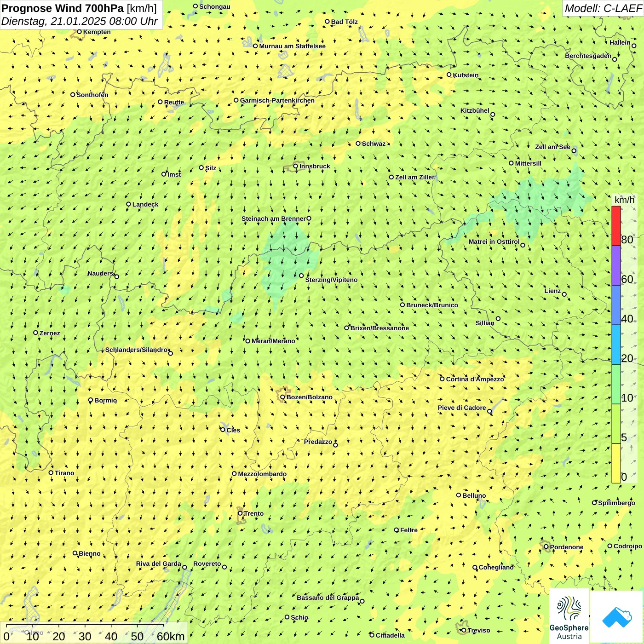
Task: Click the Innsbruck city marker
Action: coord(296,167)
